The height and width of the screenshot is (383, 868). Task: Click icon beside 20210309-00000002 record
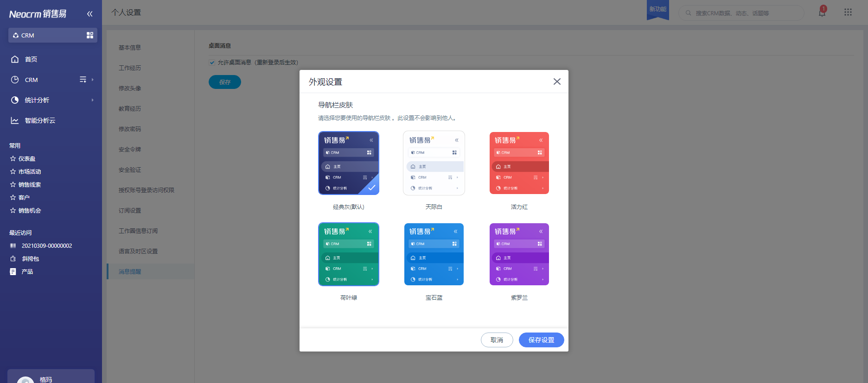pos(13,246)
